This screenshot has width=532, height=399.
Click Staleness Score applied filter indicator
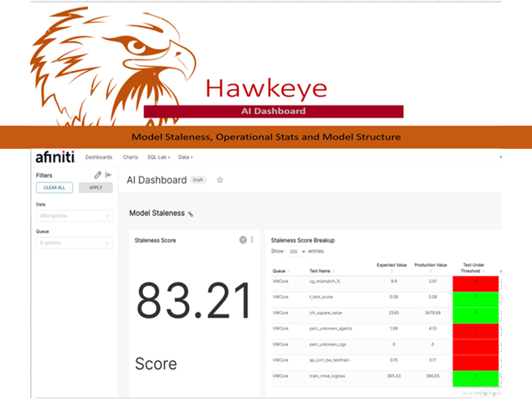pos(243,240)
